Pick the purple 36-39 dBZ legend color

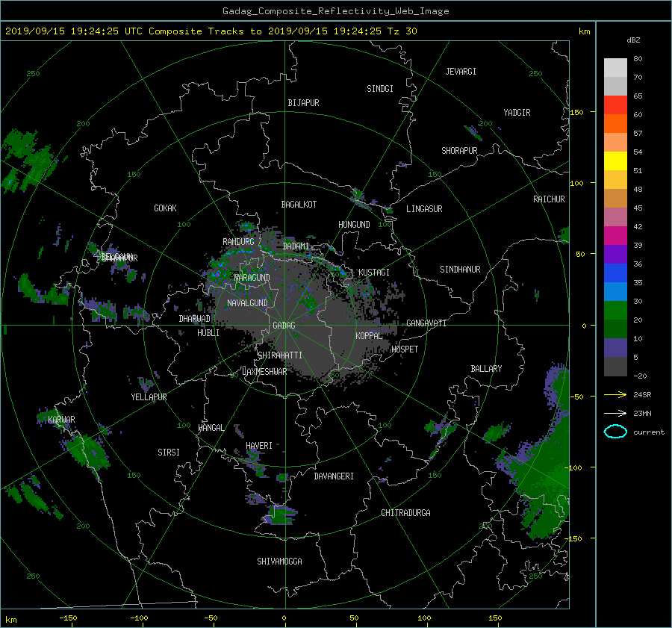pyautogui.click(x=615, y=254)
